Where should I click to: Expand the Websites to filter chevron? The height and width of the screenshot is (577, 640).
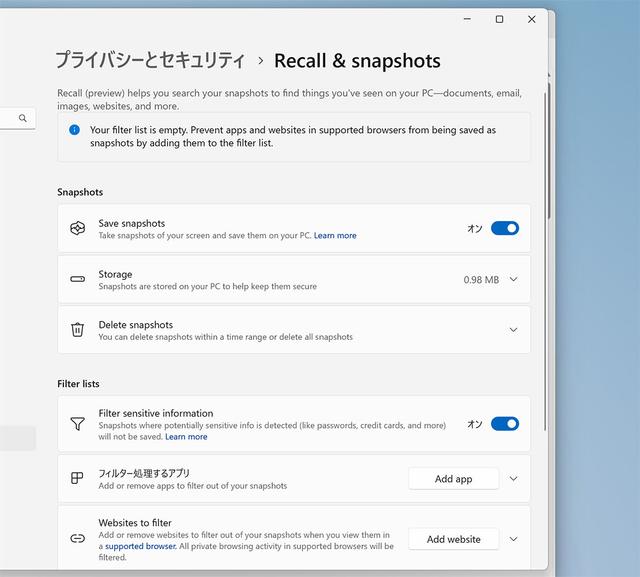(x=513, y=539)
